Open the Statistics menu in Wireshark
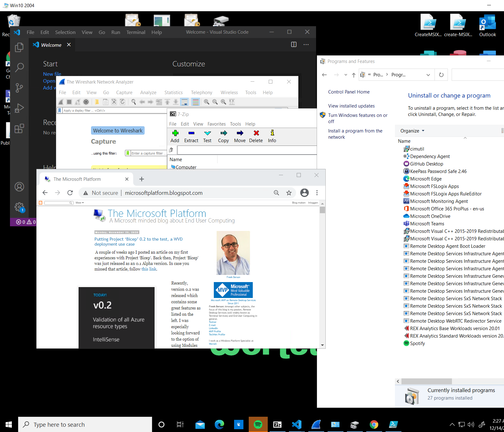 (174, 93)
